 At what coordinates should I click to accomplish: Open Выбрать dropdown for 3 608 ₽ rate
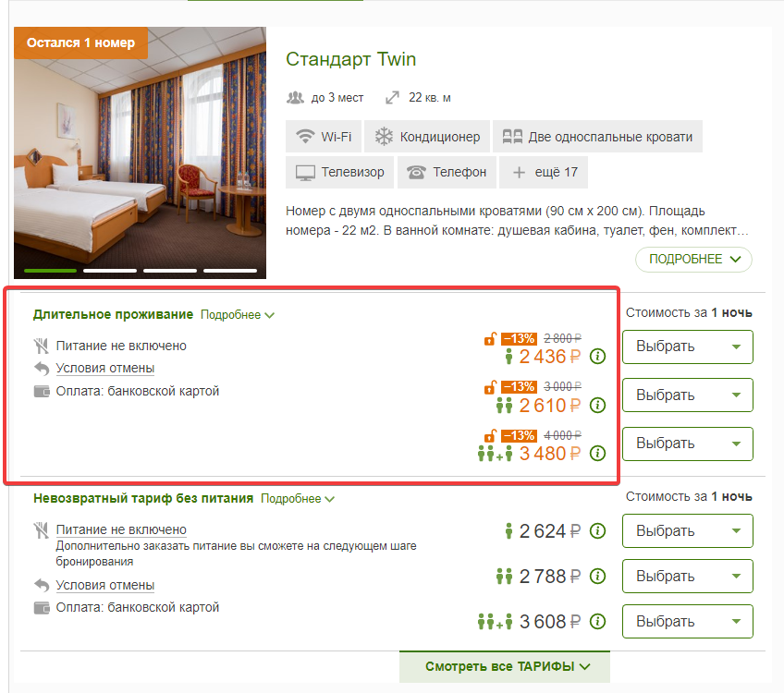[x=688, y=621]
